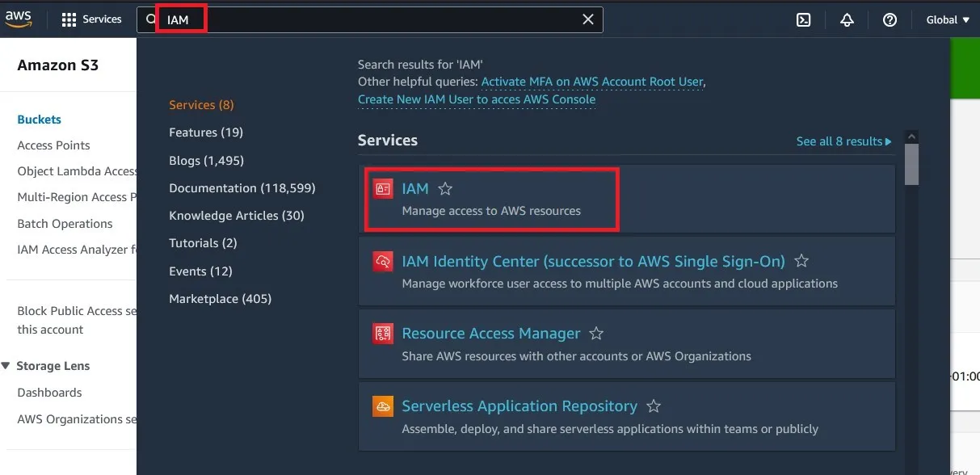980x475 pixels.
Task: Launch the CloudShell terminal icon
Action: tap(803, 20)
